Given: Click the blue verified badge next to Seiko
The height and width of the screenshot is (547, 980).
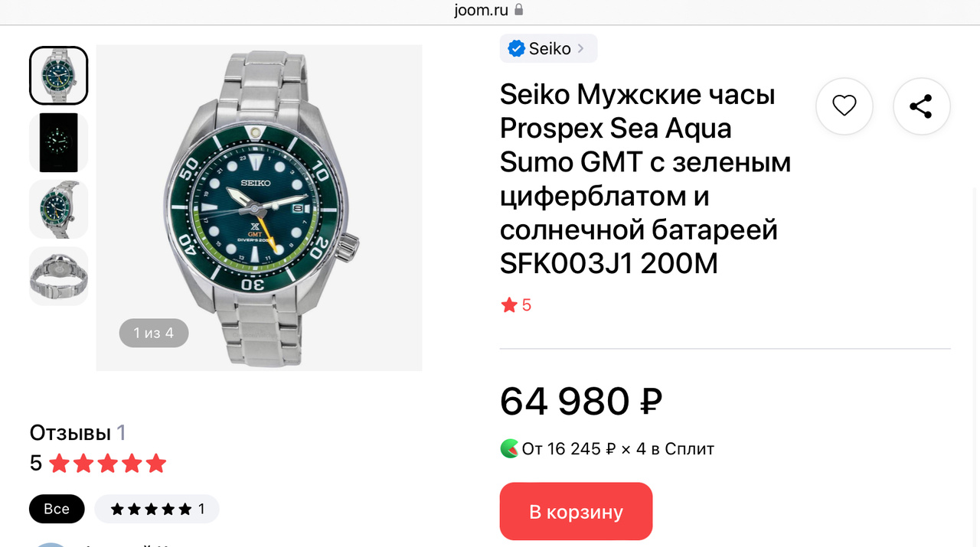Looking at the screenshot, I should click(517, 48).
